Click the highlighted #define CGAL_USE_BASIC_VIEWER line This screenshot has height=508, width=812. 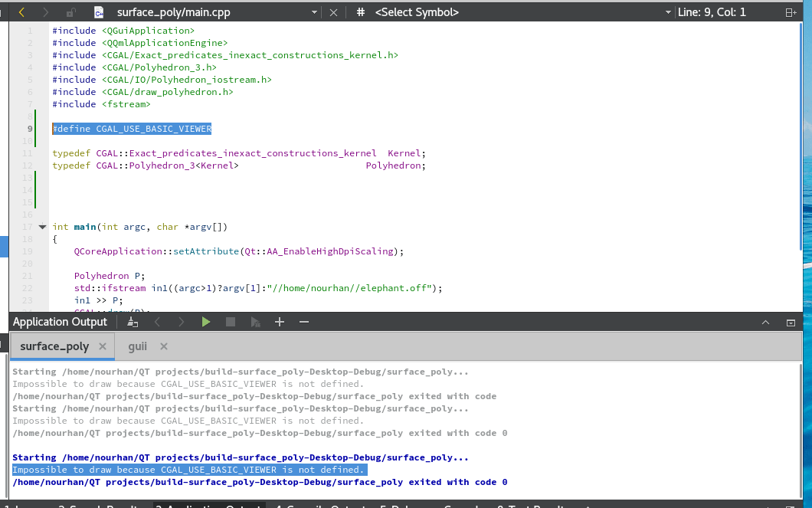click(132, 129)
